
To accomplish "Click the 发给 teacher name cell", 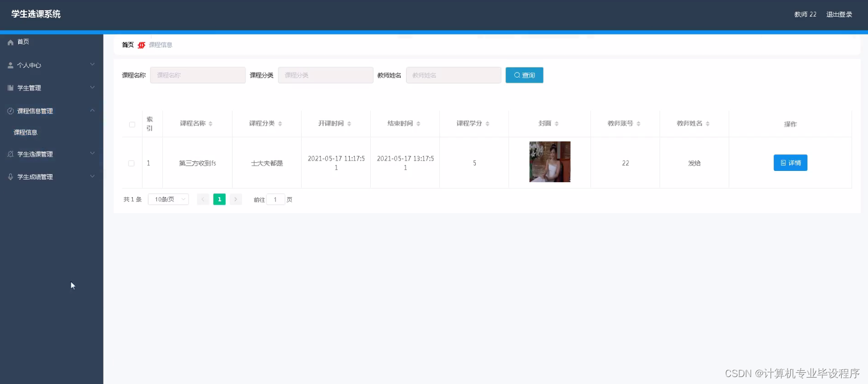I will pyautogui.click(x=694, y=163).
